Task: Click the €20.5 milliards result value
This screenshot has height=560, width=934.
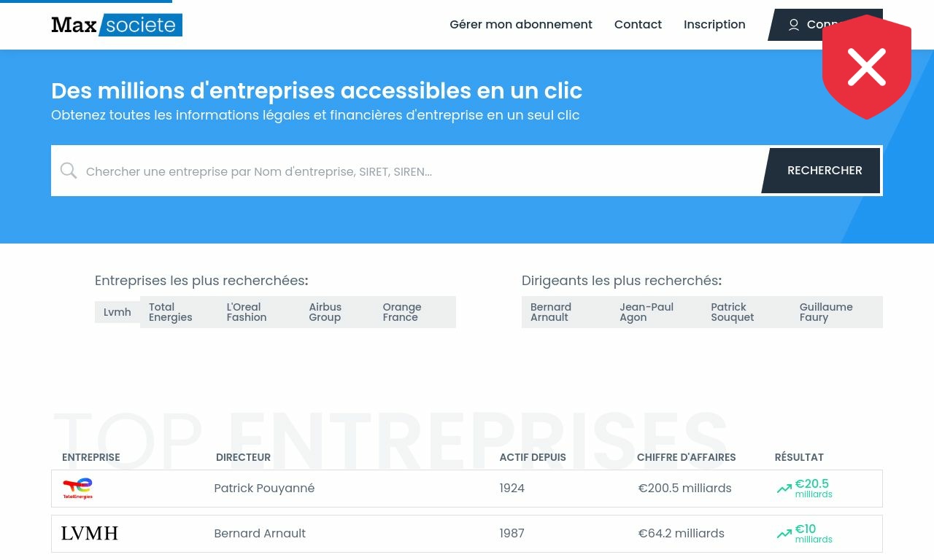Action: (x=814, y=489)
